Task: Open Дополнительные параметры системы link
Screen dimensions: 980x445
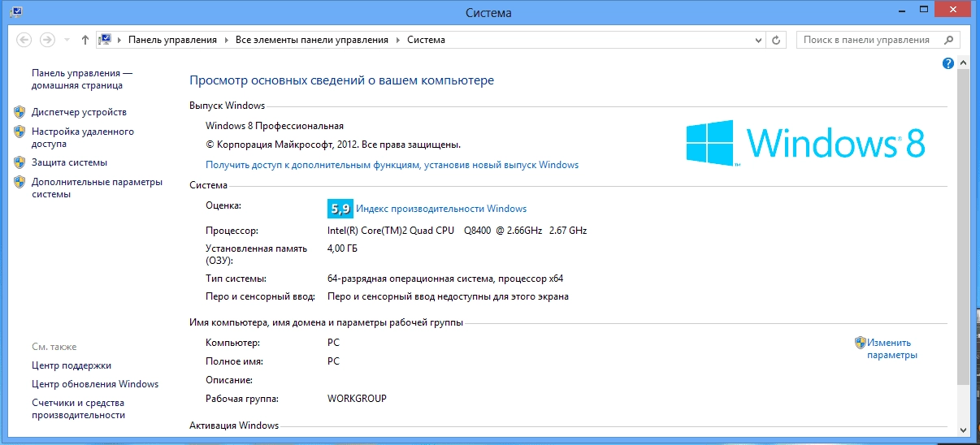Action: click(97, 188)
